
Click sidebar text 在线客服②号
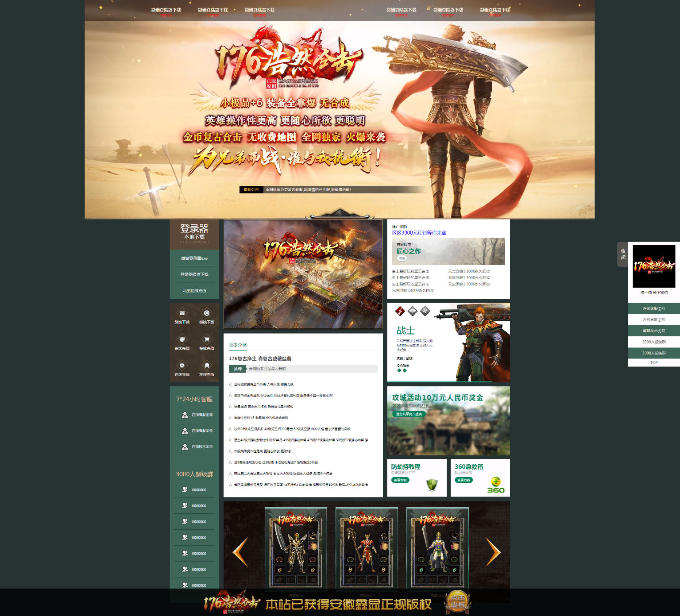click(x=202, y=431)
